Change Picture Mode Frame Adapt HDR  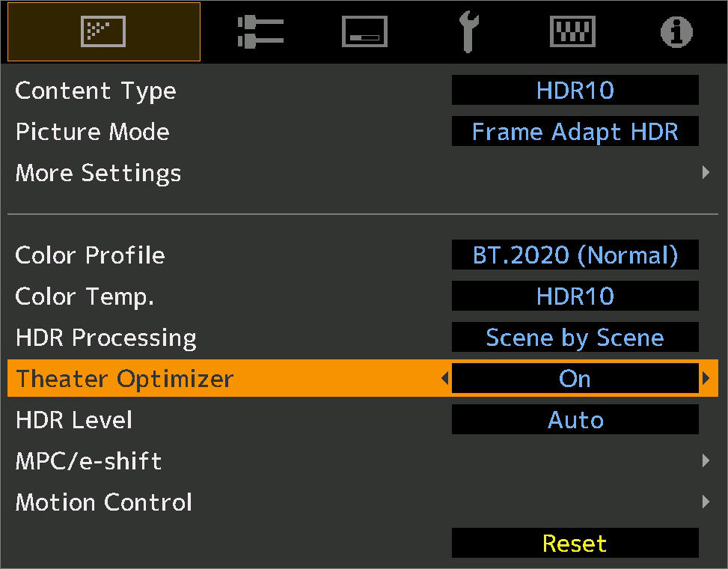575,132
